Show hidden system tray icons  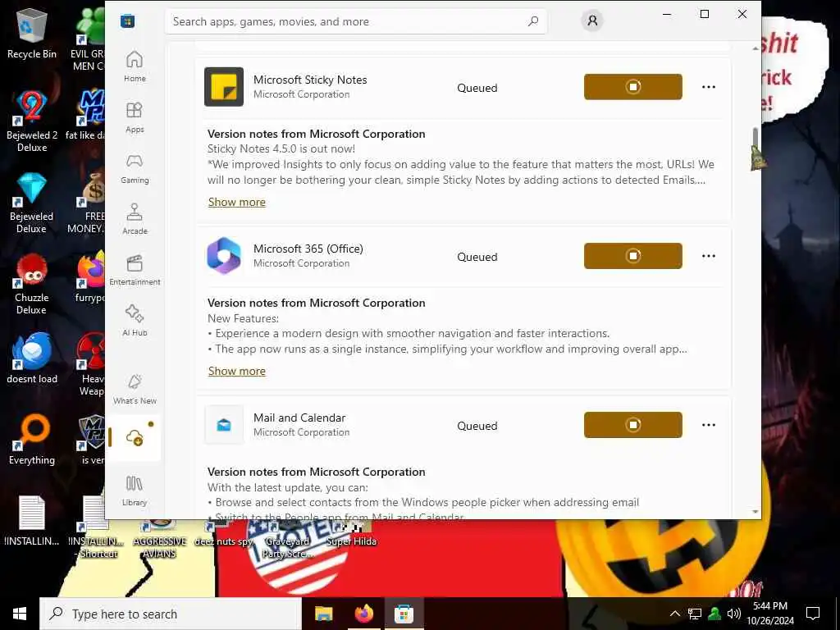click(x=675, y=614)
